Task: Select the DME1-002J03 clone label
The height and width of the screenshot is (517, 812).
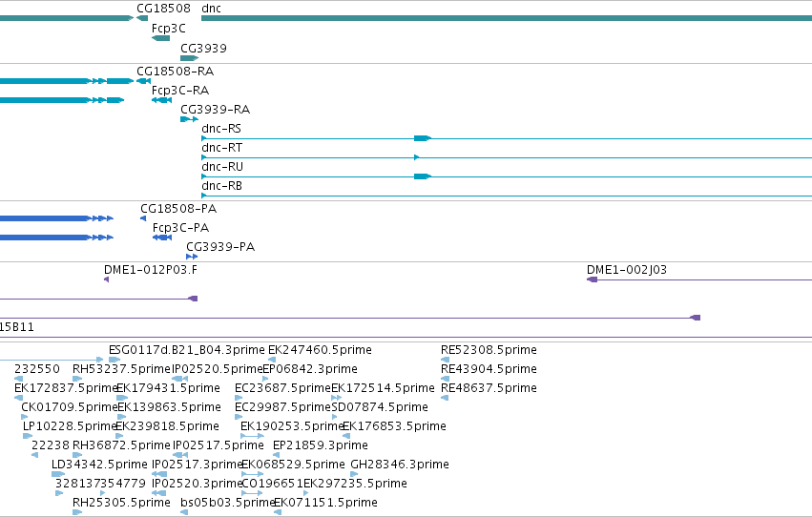Action: point(627,270)
